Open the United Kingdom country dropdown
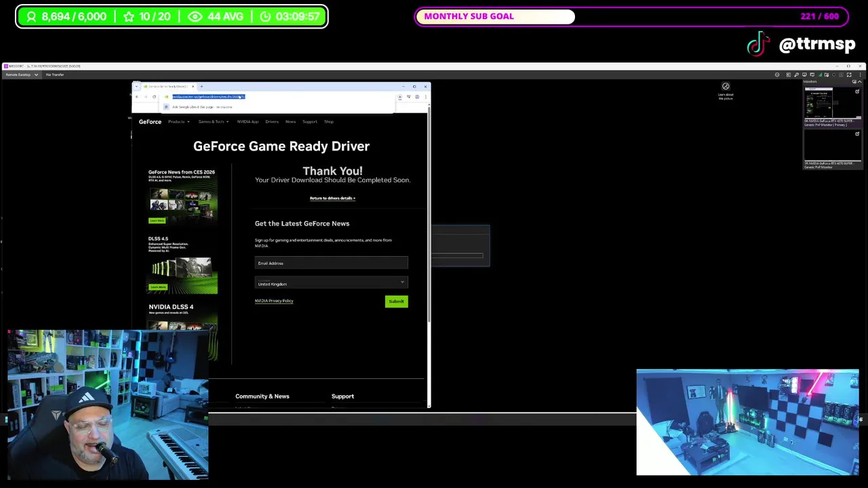This screenshot has height=488, width=868. (x=332, y=283)
